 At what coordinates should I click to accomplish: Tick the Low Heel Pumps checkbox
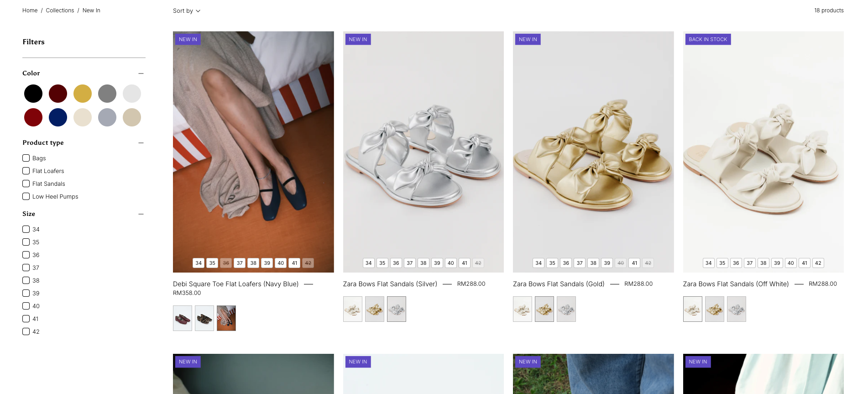(x=26, y=196)
